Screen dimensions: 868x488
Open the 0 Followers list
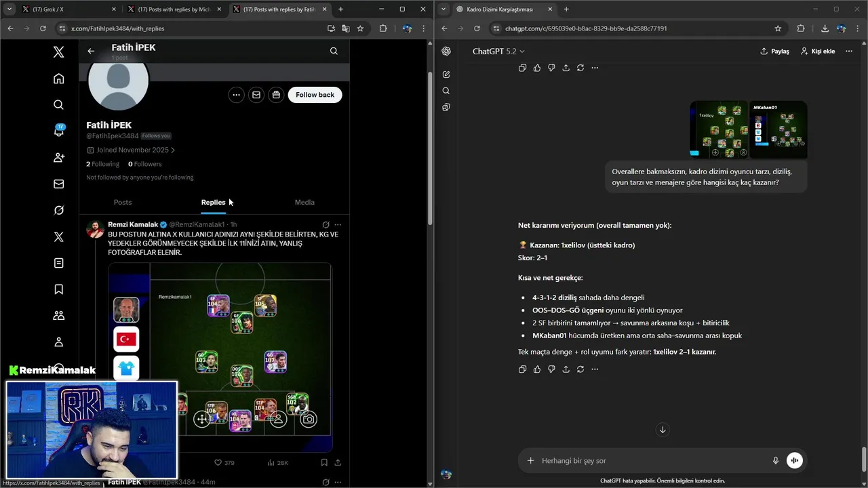point(145,164)
